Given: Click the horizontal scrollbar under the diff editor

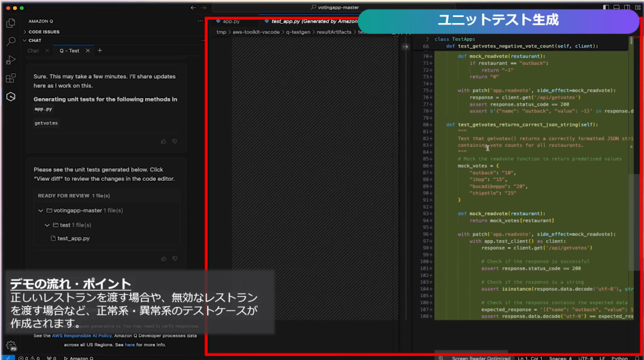Looking at the screenshot, I should 471,352.
